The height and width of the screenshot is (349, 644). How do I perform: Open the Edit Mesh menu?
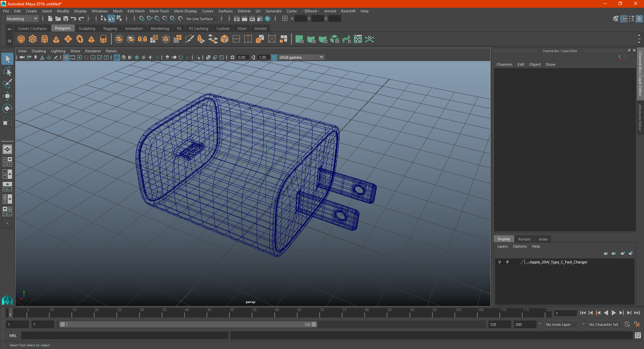pyautogui.click(x=136, y=11)
